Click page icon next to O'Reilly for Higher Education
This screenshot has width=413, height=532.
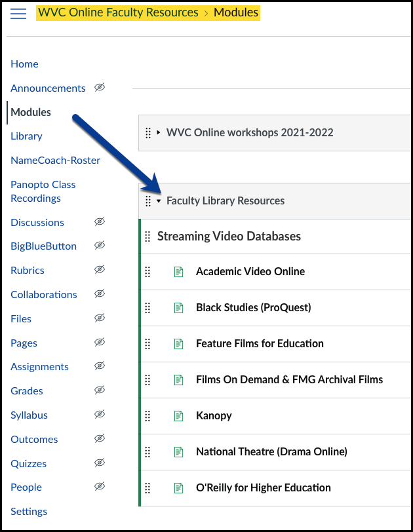click(178, 488)
